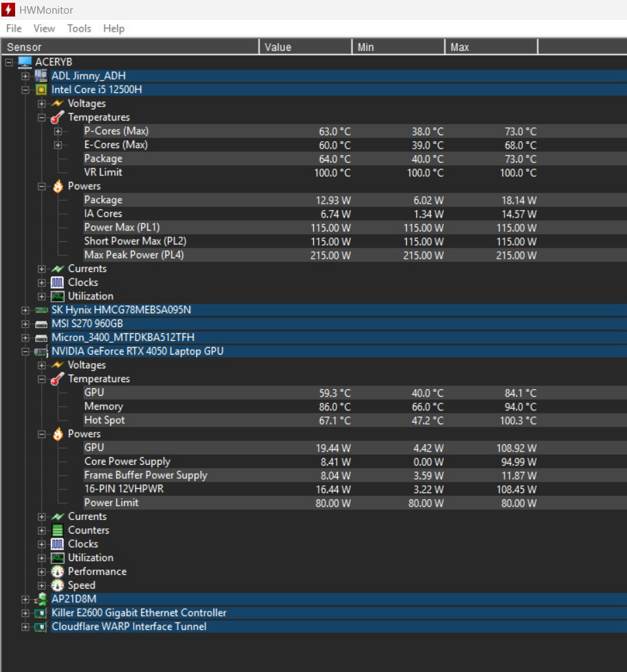Viewport: 627px width, 672px height.
Task: Click the Cloudflare WARP network icon
Action: [x=41, y=627]
